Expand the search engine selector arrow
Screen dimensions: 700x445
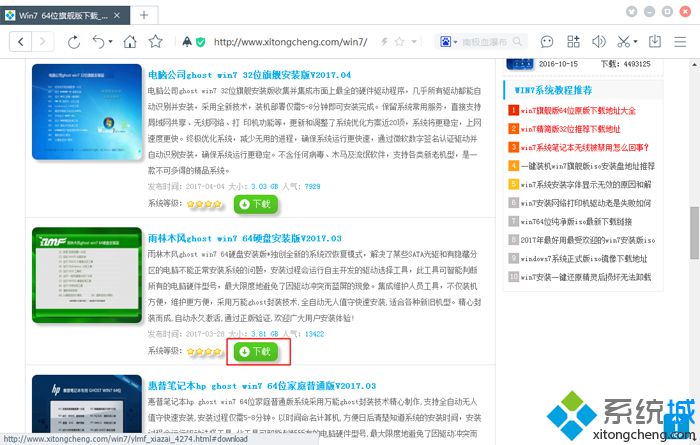455,42
